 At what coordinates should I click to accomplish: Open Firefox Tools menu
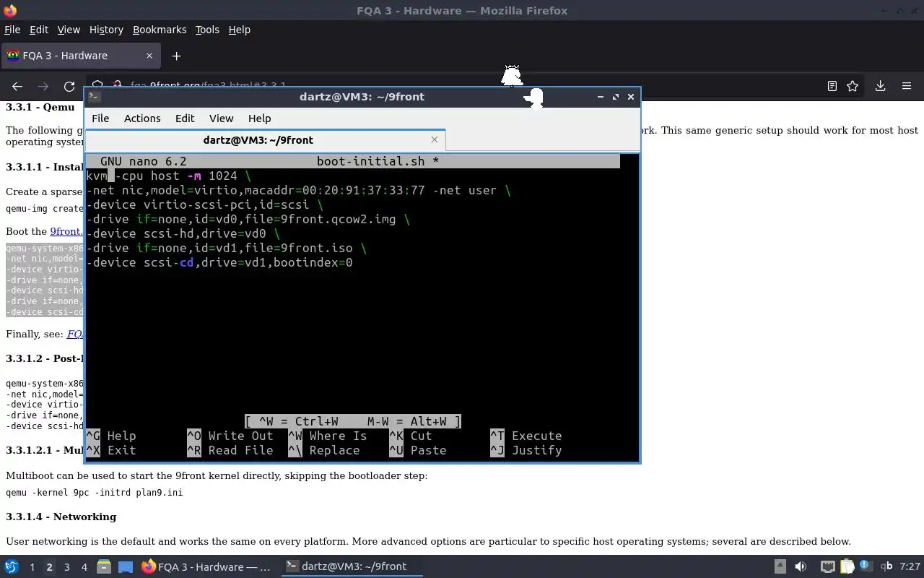pyautogui.click(x=207, y=30)
